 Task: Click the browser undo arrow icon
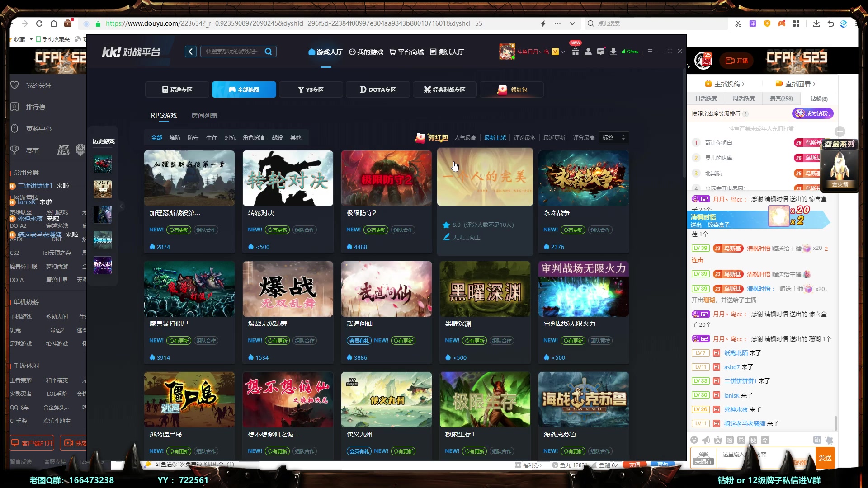[x=830, y=23]
